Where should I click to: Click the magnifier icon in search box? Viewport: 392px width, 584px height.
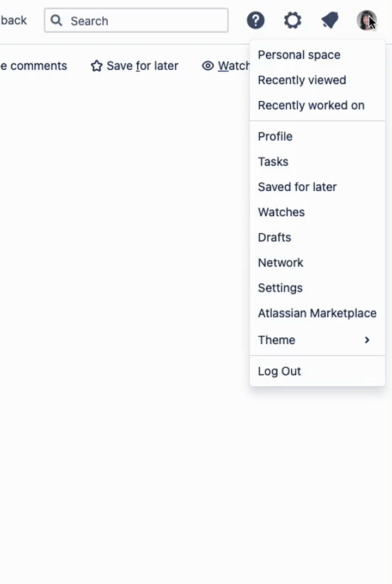tap(57, 21)
